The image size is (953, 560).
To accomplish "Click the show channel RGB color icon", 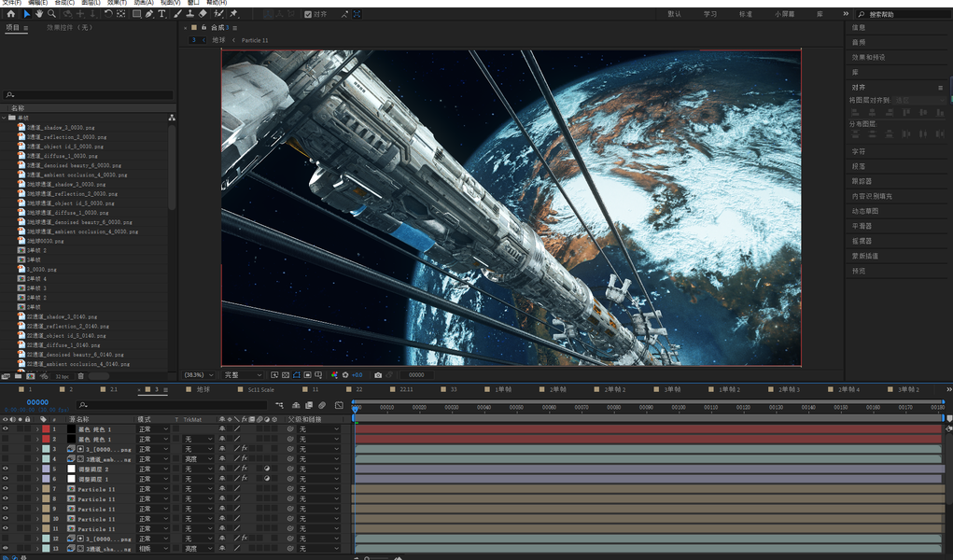I will click(334, 375).
